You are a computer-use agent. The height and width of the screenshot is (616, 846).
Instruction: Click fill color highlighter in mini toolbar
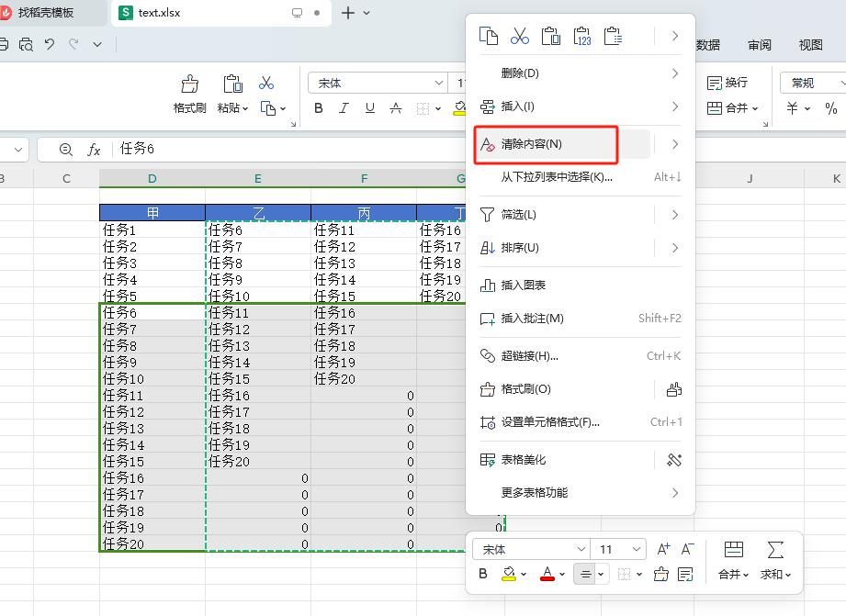(509, 574)
